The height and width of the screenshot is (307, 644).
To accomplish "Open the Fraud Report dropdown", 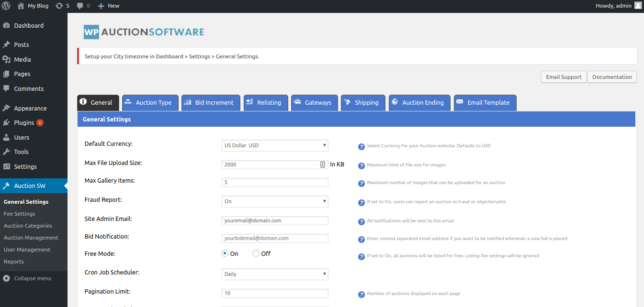I will click(275, 201).
